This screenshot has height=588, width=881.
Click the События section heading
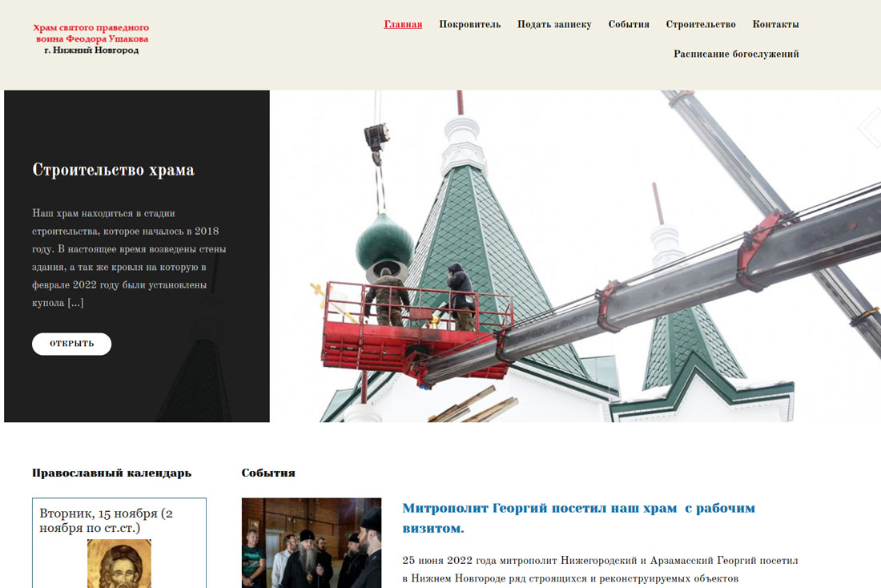pos(268,473)
